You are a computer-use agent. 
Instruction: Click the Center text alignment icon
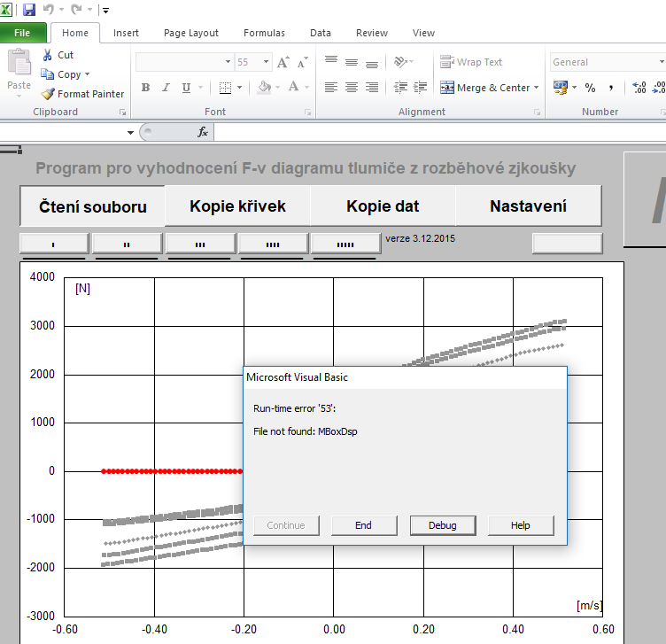352,88
